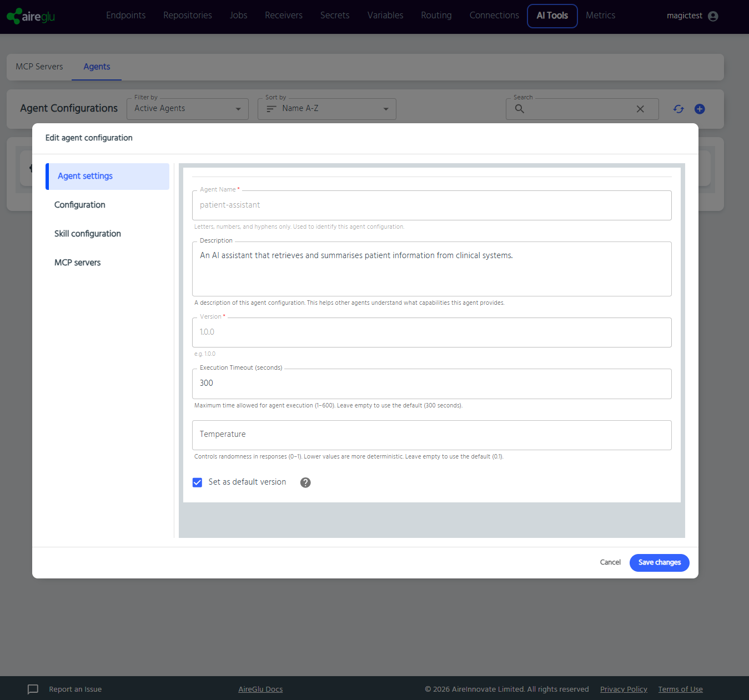Click the magictest user account icon
The image size is (749, 700).
pyautogui.click(x=713, y=16)
